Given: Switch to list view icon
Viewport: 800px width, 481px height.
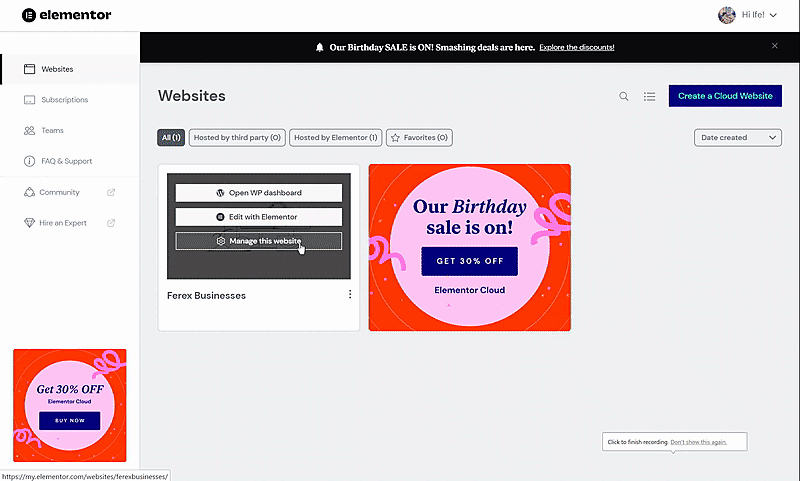Looking at the screenshot, I should point(649,96).
